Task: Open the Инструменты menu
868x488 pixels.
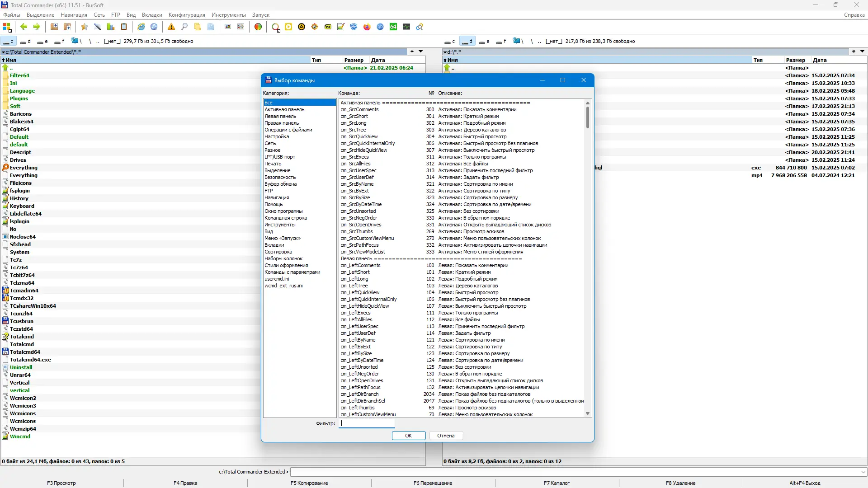Action: tap(228, 15)
